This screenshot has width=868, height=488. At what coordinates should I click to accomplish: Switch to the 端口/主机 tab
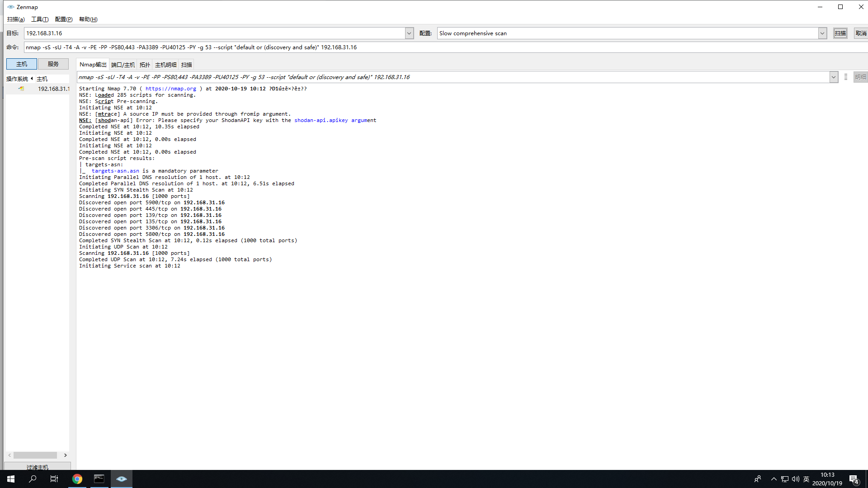click(x=123, y=65)
